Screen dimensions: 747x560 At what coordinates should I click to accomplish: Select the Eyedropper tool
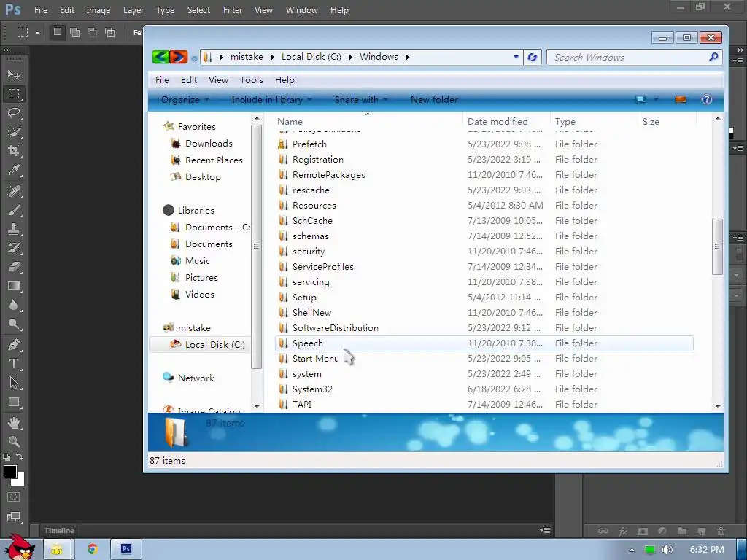click(14, 170)
